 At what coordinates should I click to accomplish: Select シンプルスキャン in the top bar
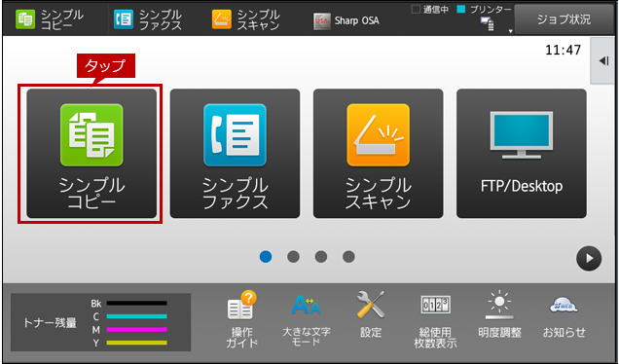click(x=246, y=19)
